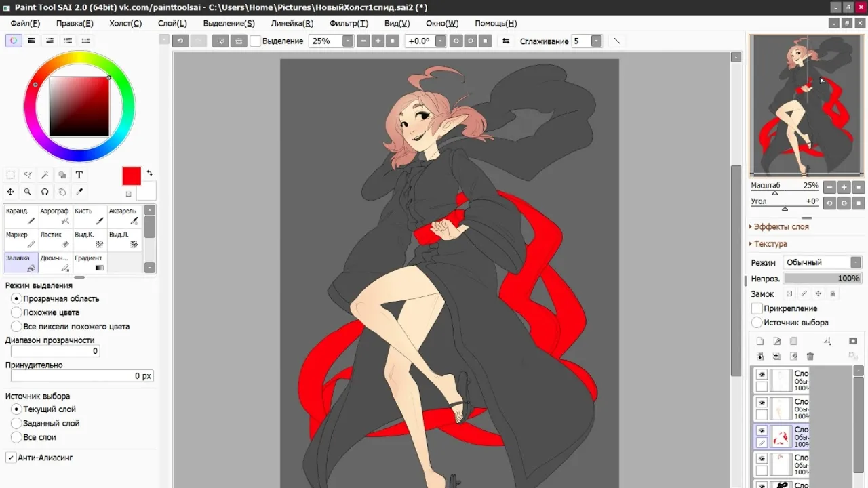Open the 25% zoom dropdown
Image resolution: width=868 pixels, height=488 pixels.
point(347,41)
